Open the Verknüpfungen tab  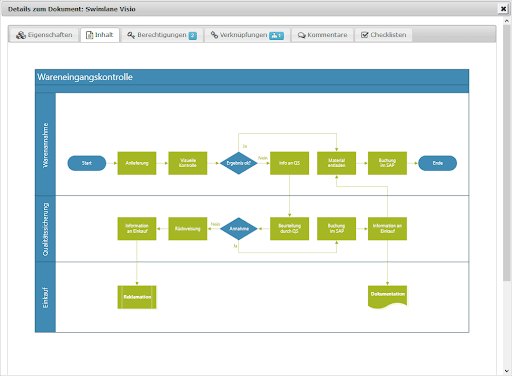[247, 35]
